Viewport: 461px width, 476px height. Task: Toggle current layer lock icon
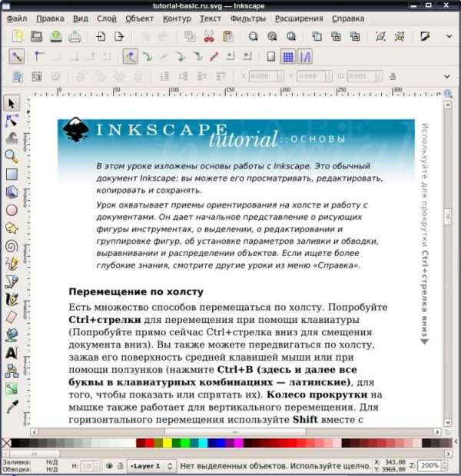(x=121, y=466)
